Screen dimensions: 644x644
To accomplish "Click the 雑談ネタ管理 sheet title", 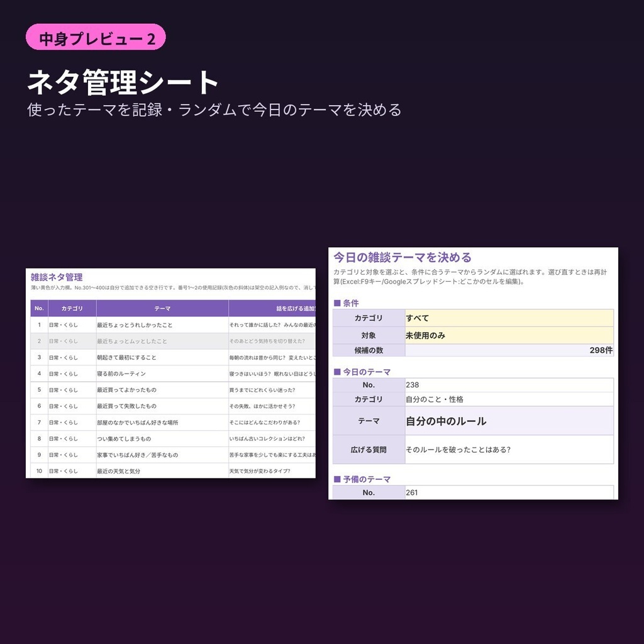I will coord(57,277).
